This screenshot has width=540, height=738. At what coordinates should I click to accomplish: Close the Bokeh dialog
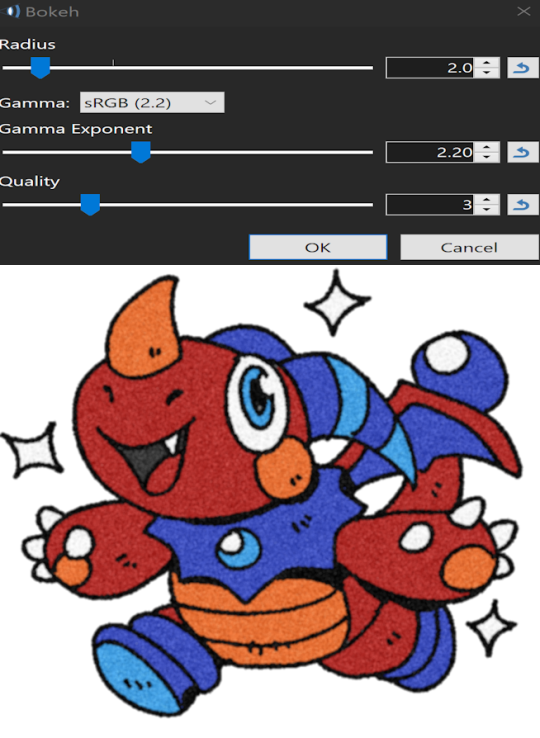[x=524, y=11]
